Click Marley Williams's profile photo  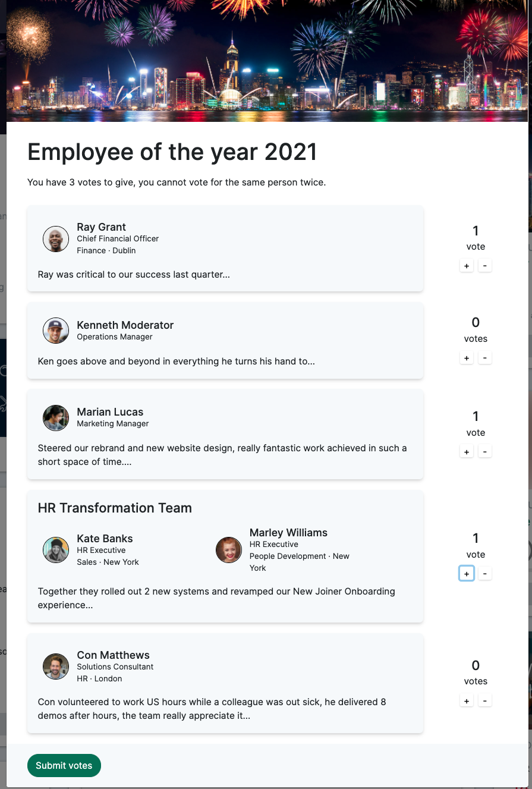point(229,550)
